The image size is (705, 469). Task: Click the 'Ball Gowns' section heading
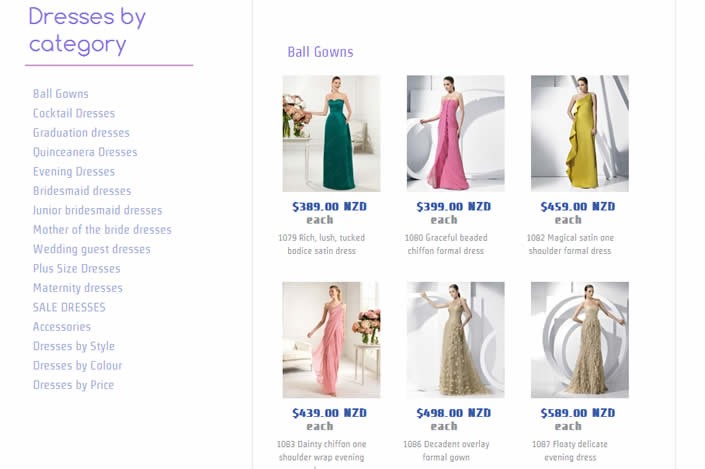[x=321, y=52]
